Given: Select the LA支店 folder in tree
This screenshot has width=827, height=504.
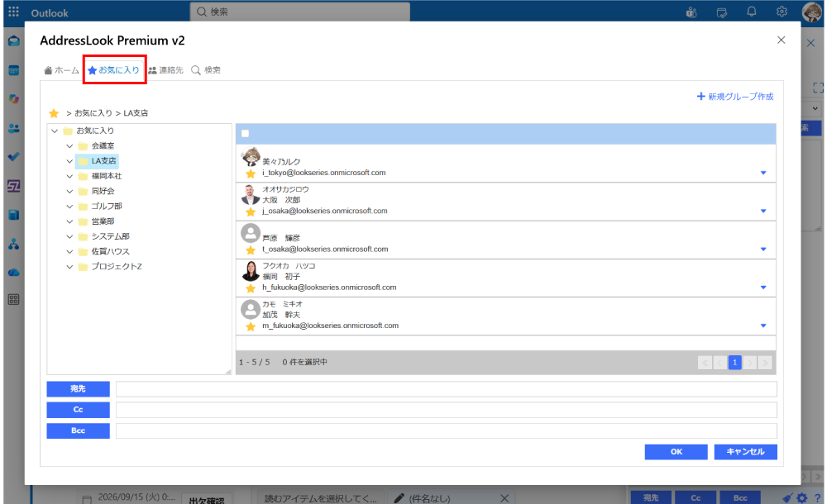Looking at the screenshot, I should tap(98, 161).
